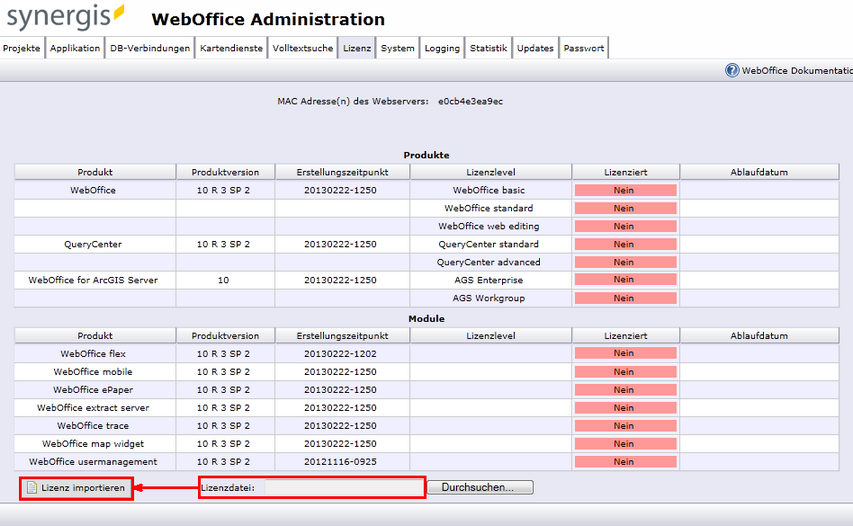Select the WebOffice product name cell

pos(93,190)
